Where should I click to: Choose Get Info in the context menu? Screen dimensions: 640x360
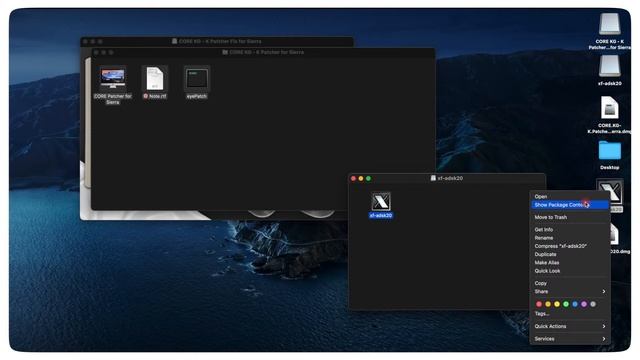[x=544, y=229]
